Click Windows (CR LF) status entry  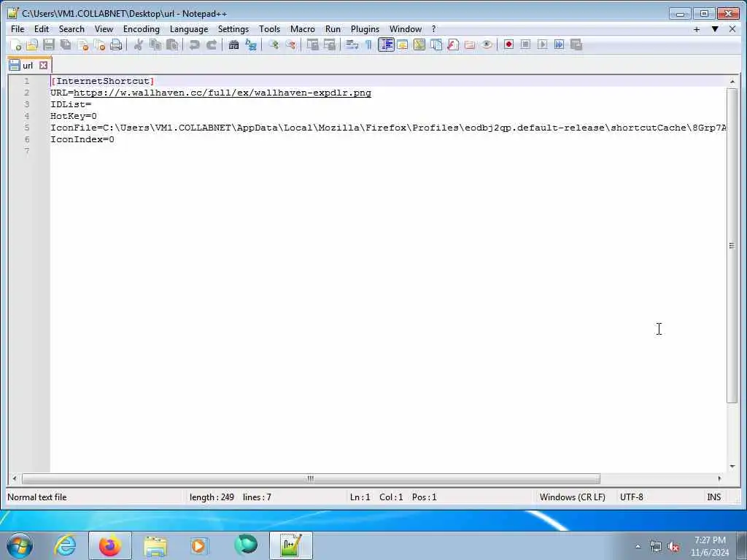pyautogui.click(x=572, y=497)
